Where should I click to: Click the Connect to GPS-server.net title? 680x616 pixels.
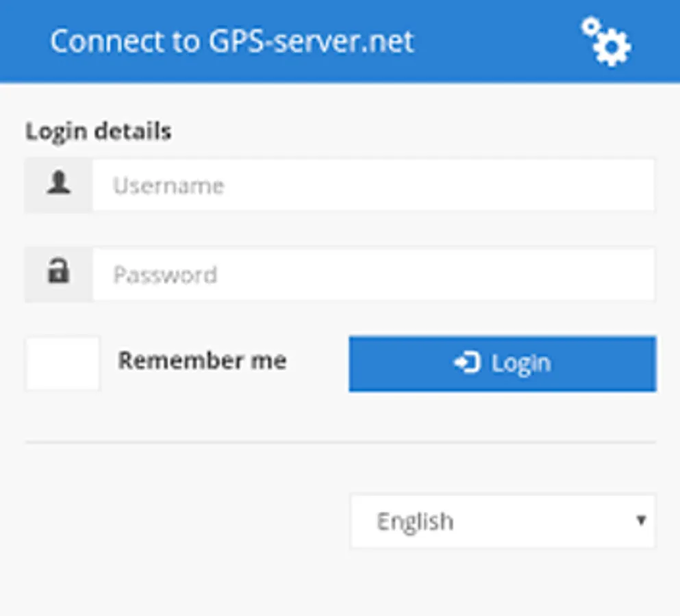[232, 42]
